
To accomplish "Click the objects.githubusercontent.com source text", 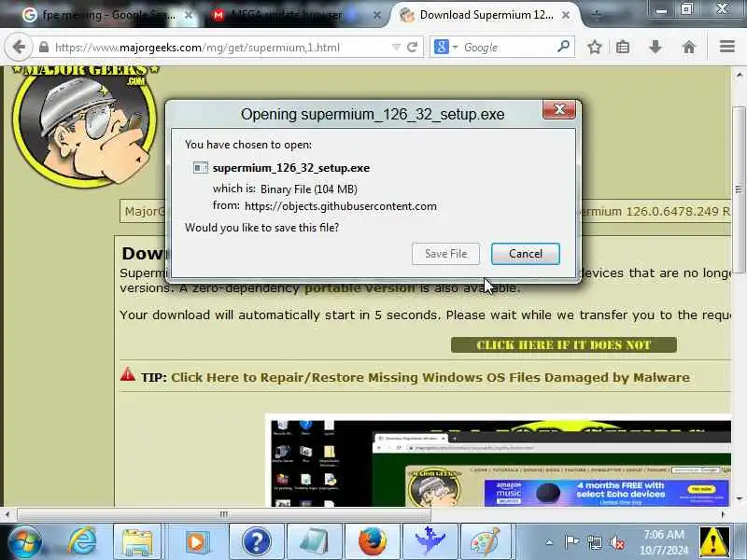I will [x=341, y=206].
